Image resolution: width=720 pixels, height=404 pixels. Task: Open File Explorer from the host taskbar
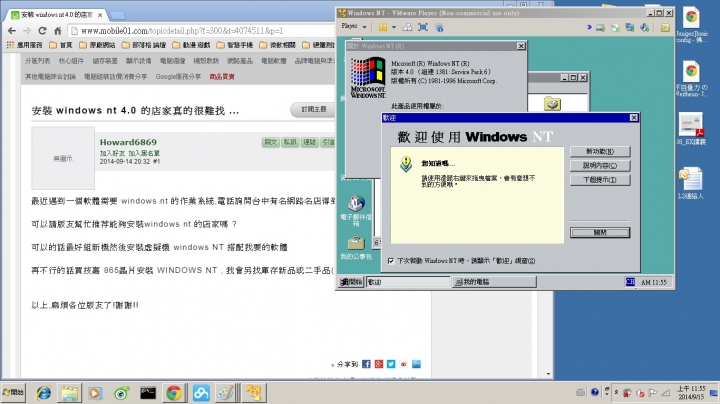click(69, 393)
